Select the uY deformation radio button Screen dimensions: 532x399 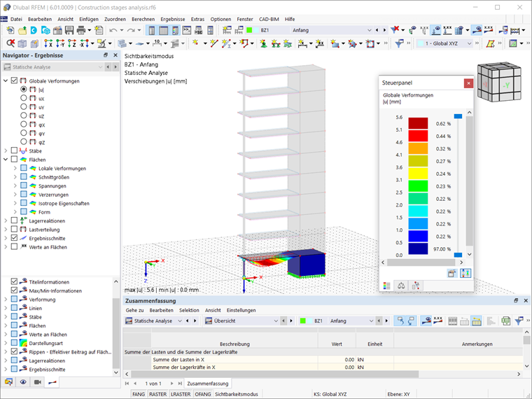23,107
